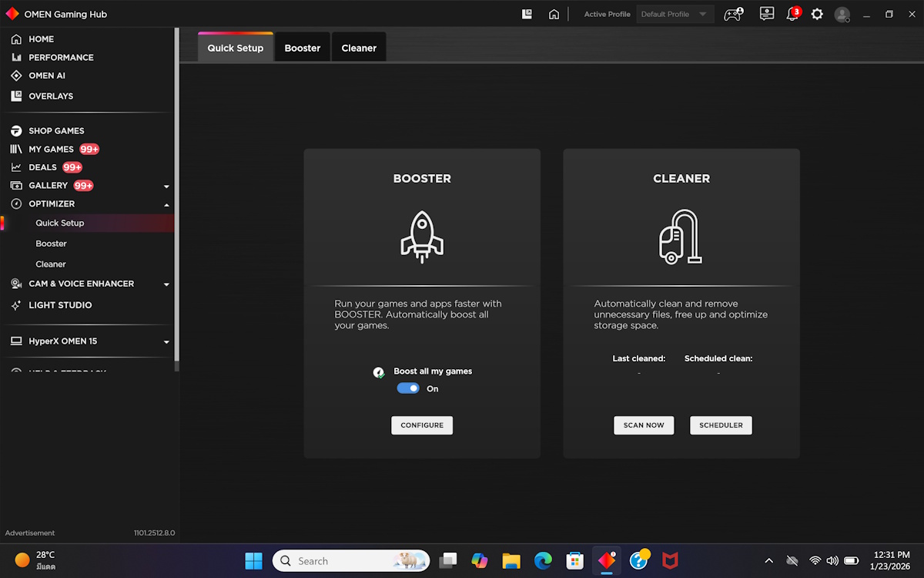924x578 pixels.
Task: Click the Cleaner vacuum icon
Action: [681, 237]
